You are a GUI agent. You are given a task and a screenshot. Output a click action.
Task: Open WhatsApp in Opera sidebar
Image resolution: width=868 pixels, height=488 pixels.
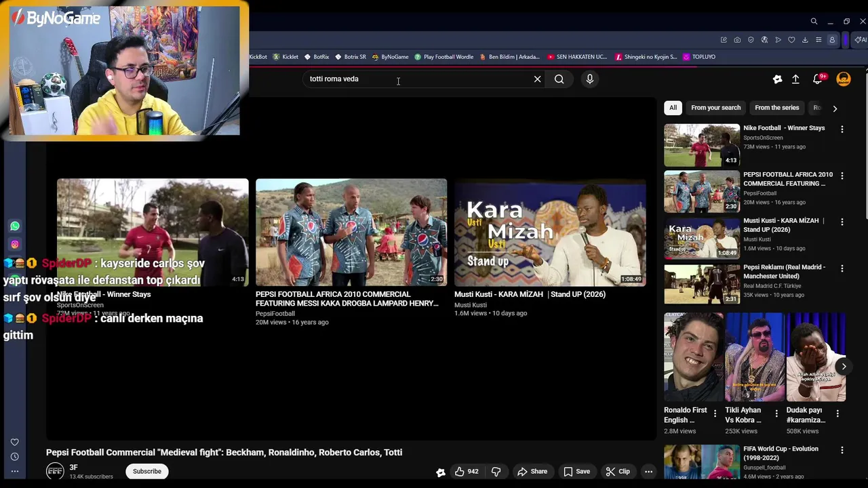15,226
